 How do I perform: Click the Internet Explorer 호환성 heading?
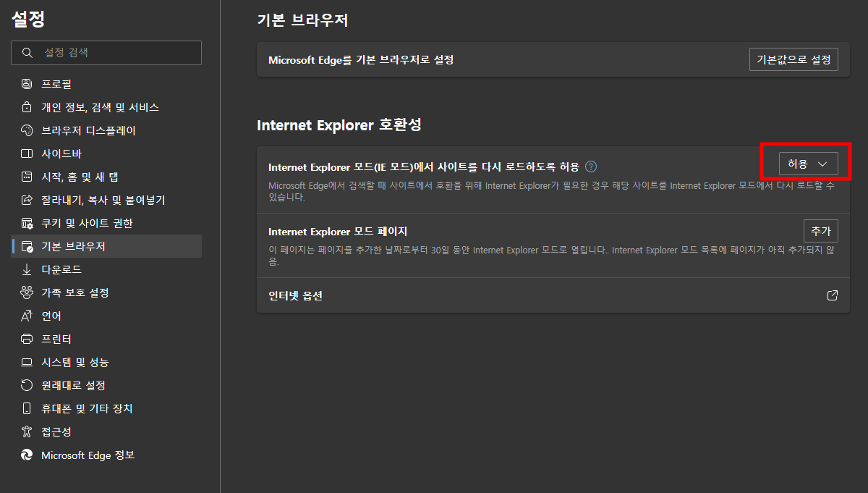339,125
